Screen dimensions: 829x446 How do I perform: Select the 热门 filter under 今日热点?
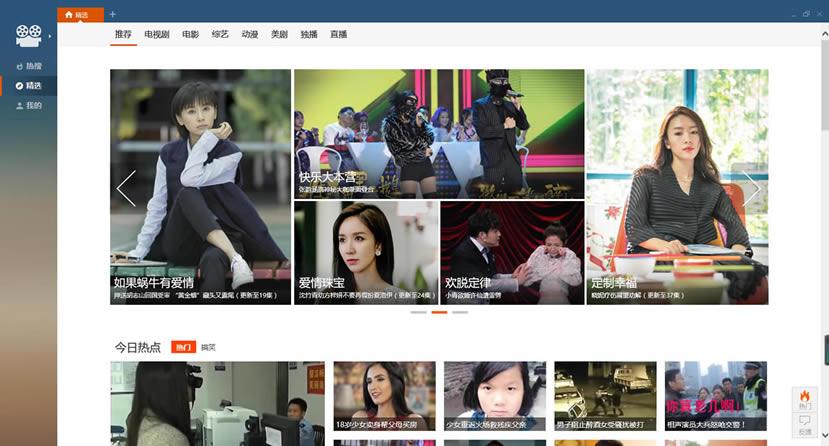click(x=183, y=347)
